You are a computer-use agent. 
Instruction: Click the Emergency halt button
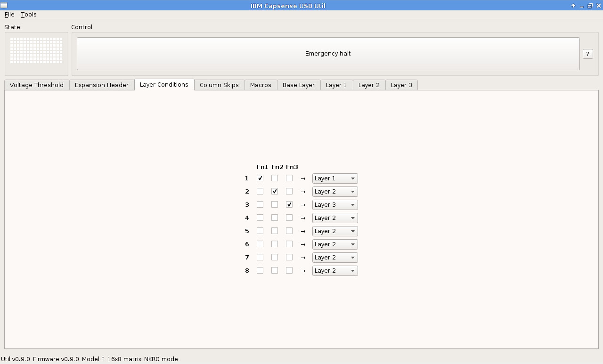point(328,54)
